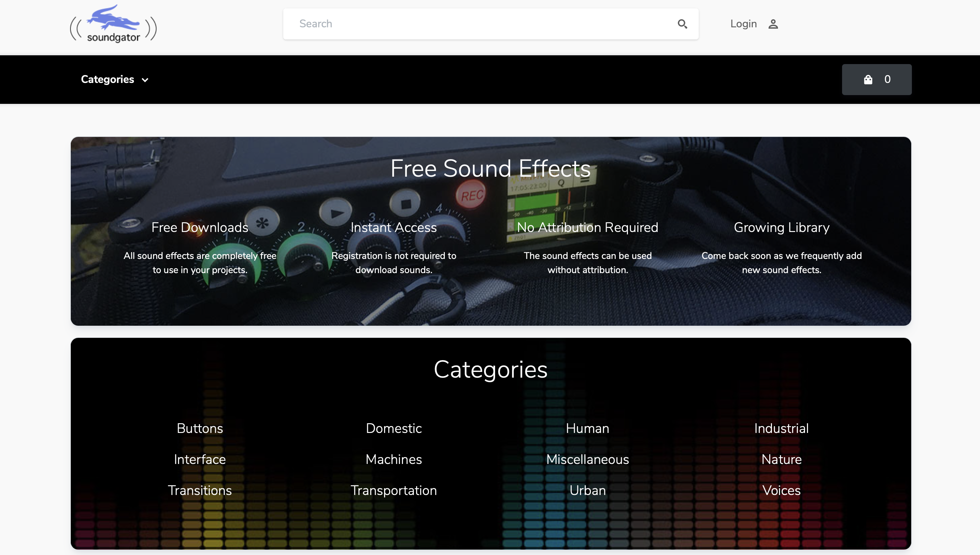Go to the Machines category
This screenshot has height=555, width=980.
(x=394, y=459)
